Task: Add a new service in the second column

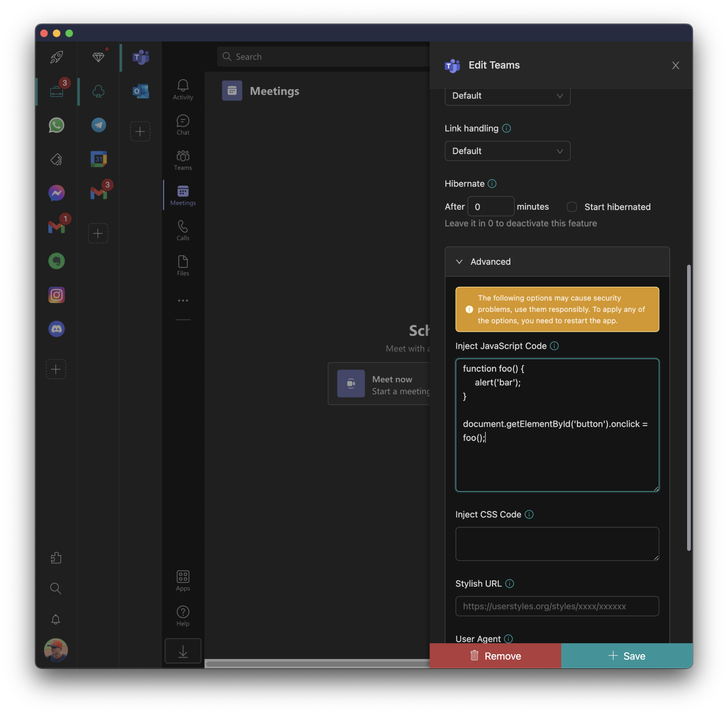Action: point(98,233)
